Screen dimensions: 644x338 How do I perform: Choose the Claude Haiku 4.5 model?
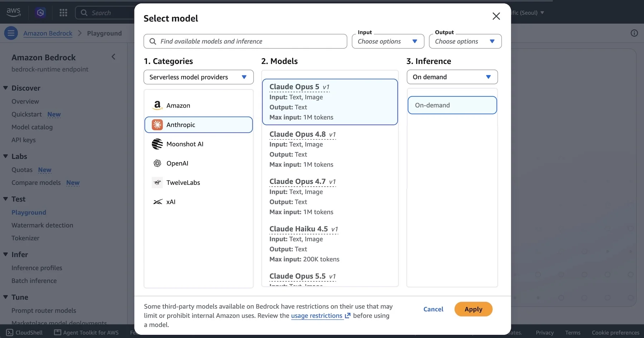click(330, 244)
